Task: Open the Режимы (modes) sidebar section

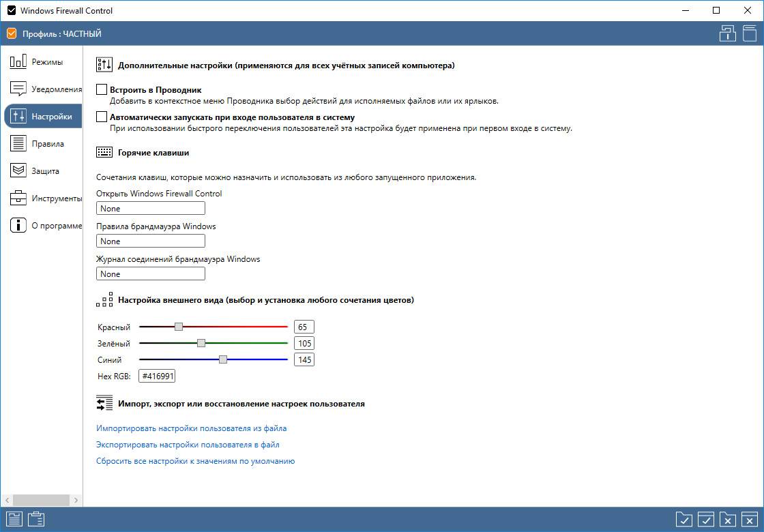Action: pos(43,62)
